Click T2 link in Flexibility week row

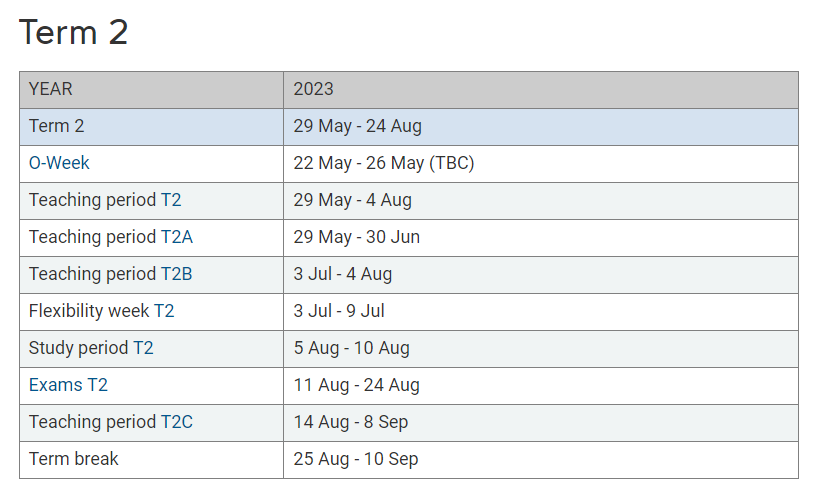(x=164, y=311)
